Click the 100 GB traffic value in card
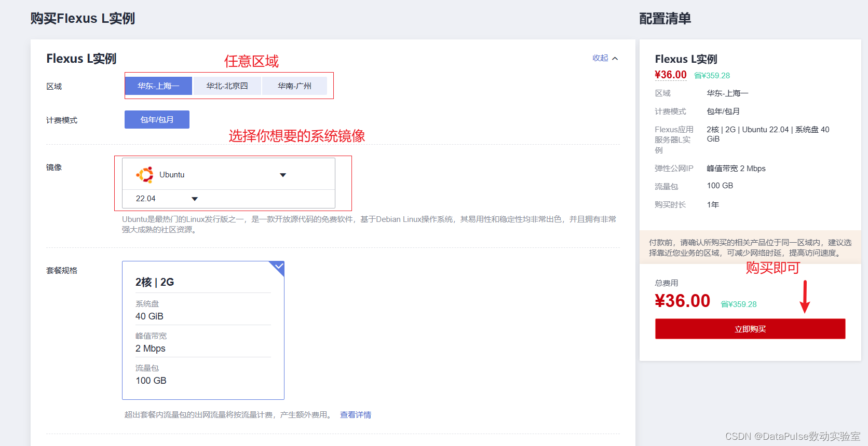 pyautogui.click(x=151, y=381)
